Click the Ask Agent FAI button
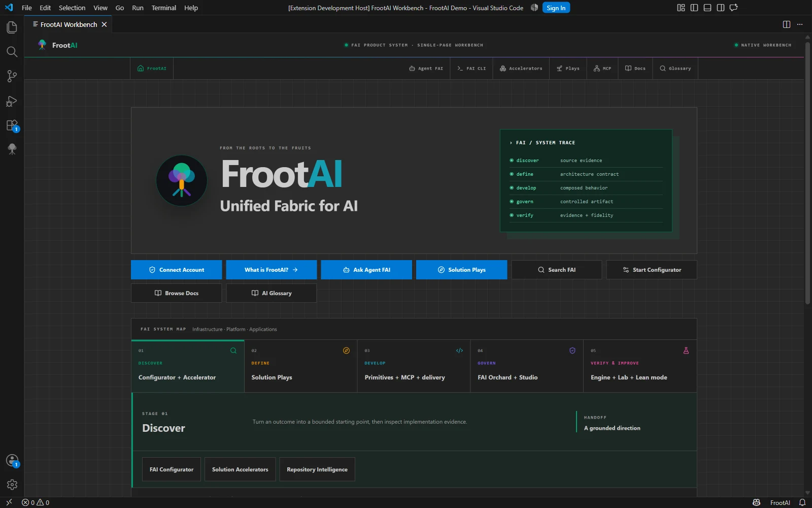This screenshot has height=508, width=812. [366, 270]
